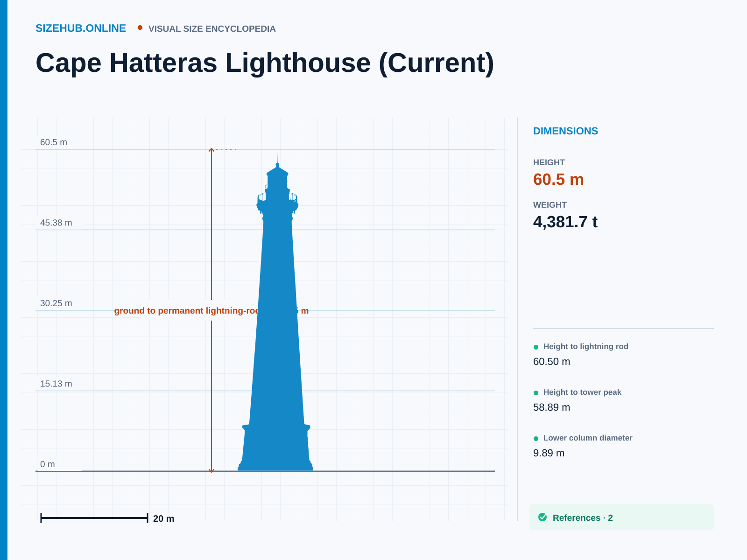Viewport: 747px width, 560px height.
Task: Click the green checkmark icon in References
Action: point(543,517)
